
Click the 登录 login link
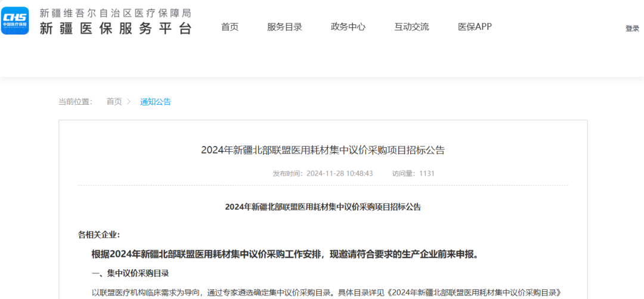point(633,29)
